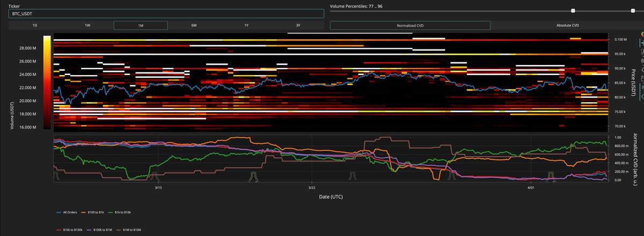Click the 3/22 date tick label
The image size is (644, 236).
(312, 188)
